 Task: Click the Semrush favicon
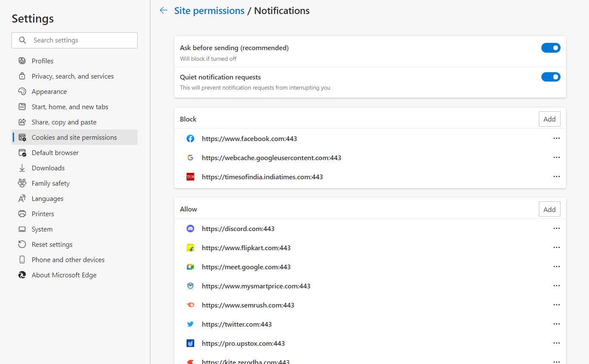(x=190, y=305)
